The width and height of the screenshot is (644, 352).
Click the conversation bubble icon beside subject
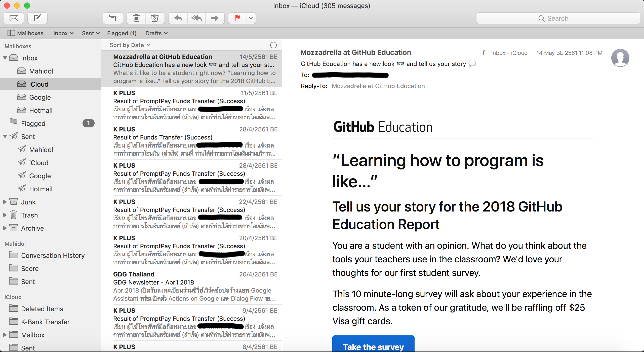coord(472,63)
